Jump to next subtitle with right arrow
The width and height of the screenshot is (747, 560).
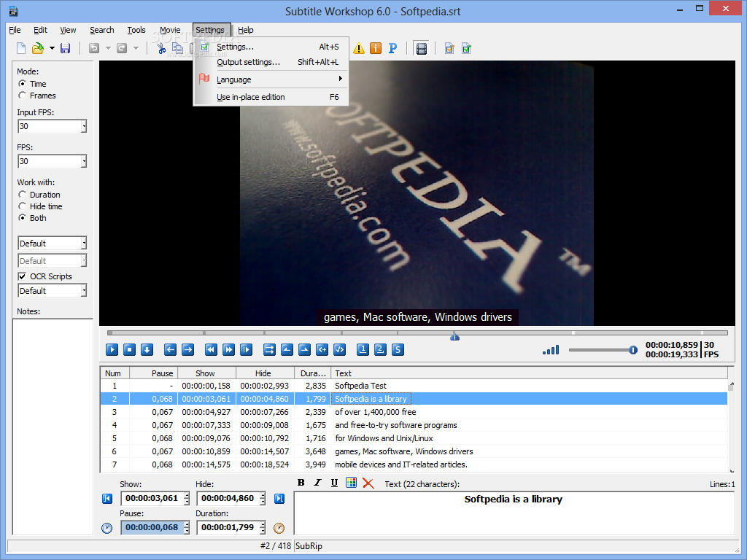click(187, 349)
